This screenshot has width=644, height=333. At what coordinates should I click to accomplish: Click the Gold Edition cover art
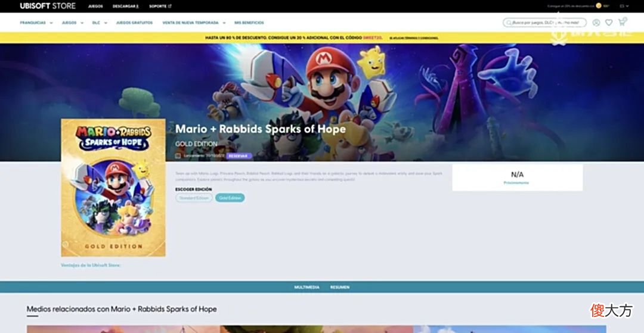pyautogui.click(x=113, y=188)
